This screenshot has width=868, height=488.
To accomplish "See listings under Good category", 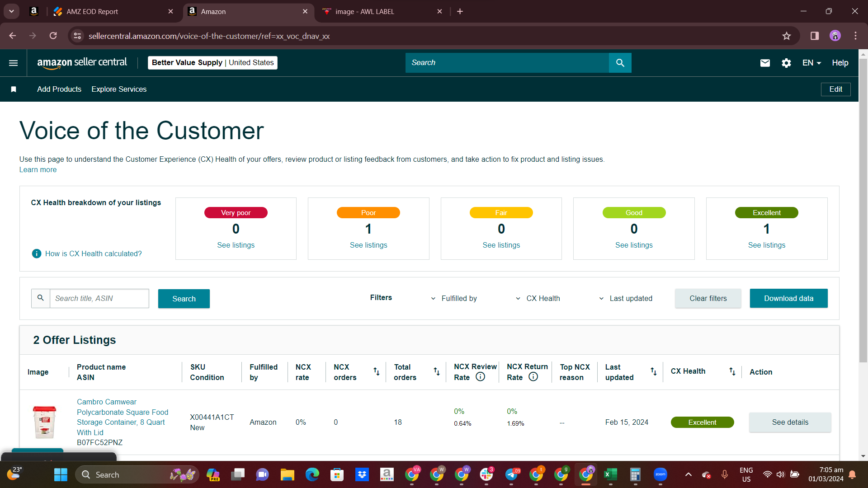I will click(x=634, y=245).
